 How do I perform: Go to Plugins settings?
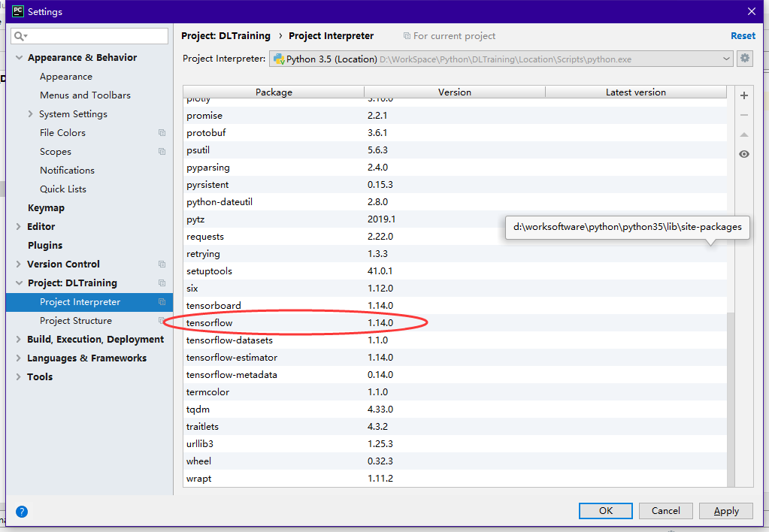[45, 245]
